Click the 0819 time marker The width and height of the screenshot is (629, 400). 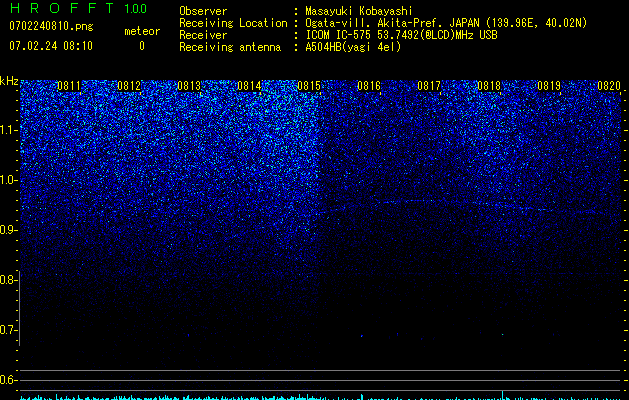pyautogui.click(x=549, y=86)
